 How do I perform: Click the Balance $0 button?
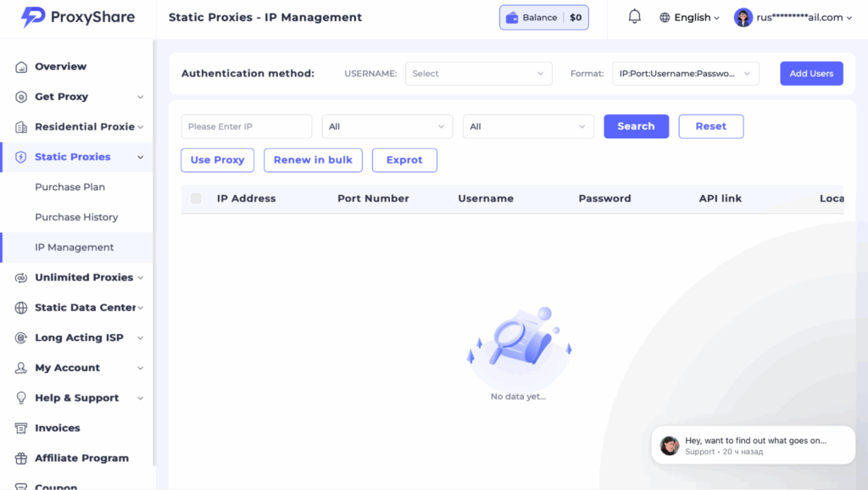point(543,18)
